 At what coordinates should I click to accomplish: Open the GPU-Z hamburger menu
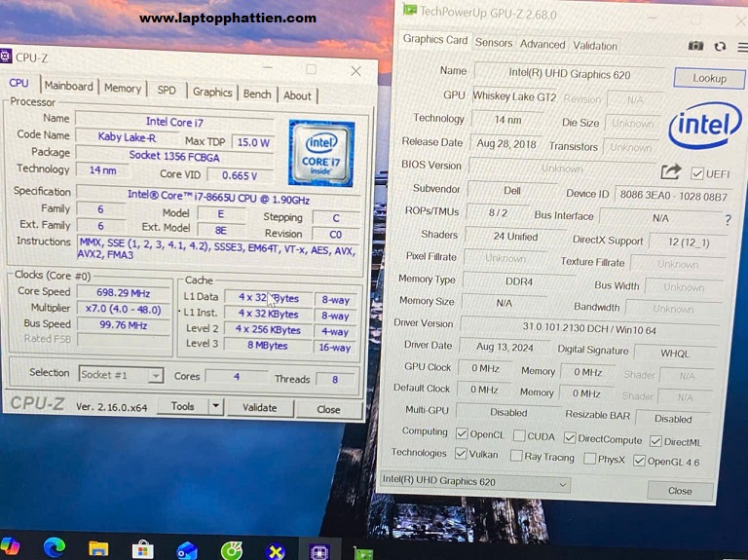tap(743, 47)
